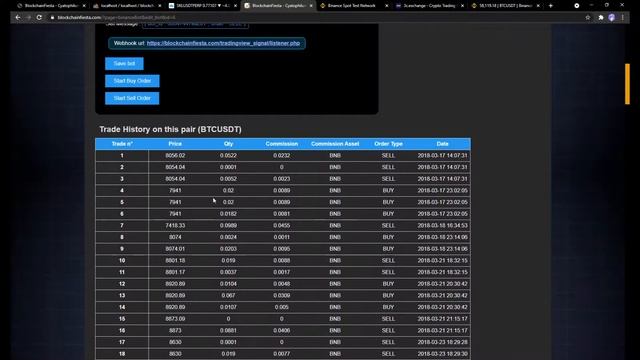Click commission 0.0309 in trade 13
The width and height of the screenshot is (640, 360).
[282, 296]
